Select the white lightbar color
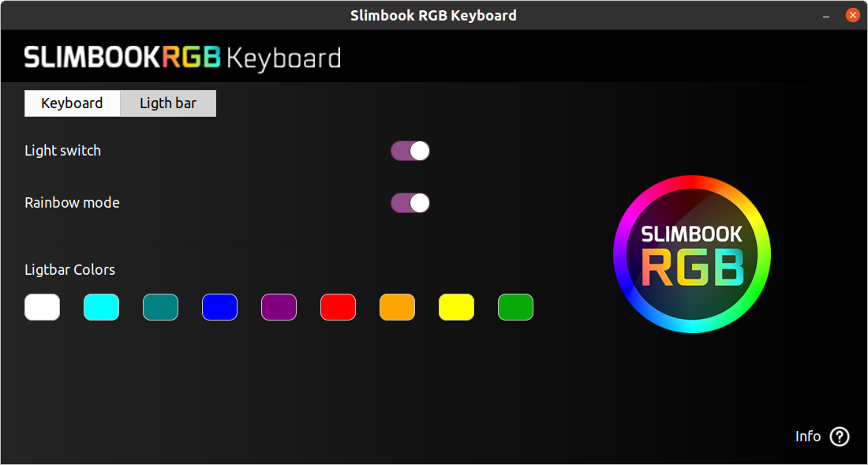868x465 pixels. (42, 307)
